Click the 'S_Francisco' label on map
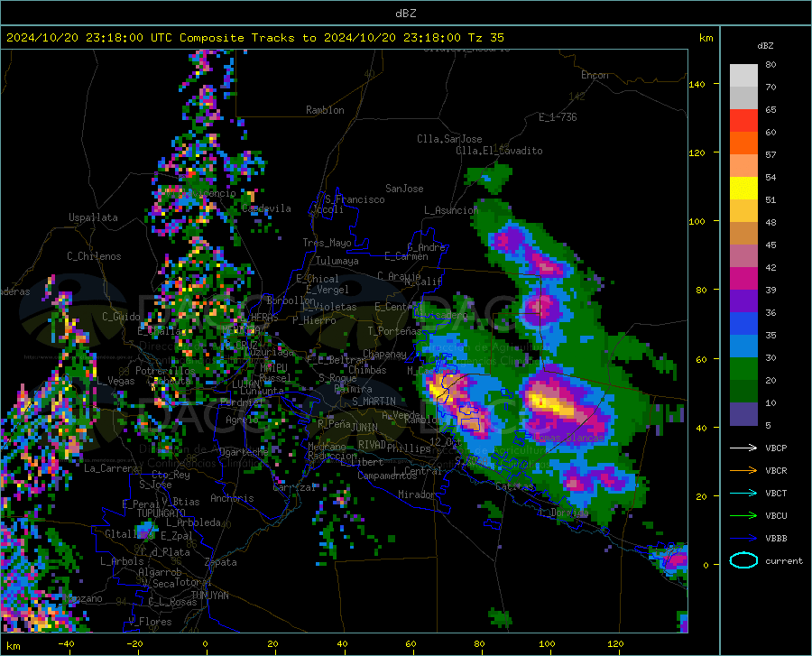 355,199
